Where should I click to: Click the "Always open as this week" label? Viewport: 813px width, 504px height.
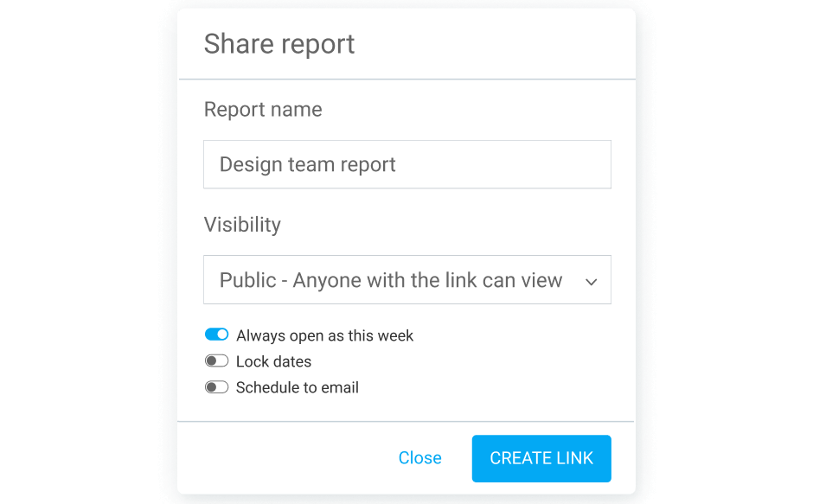pyautogui.click(x=324, y=335)
